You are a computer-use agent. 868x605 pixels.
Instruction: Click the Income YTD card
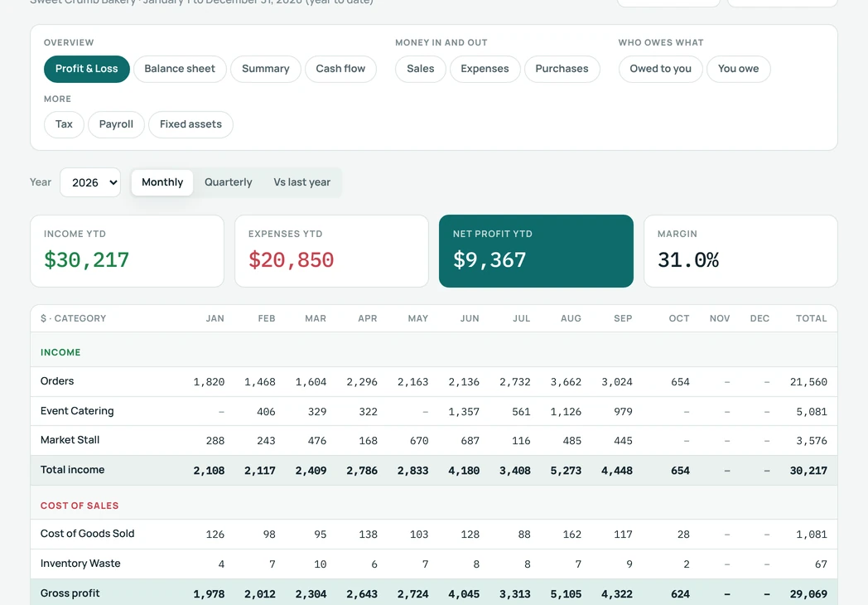pos(127,251)
